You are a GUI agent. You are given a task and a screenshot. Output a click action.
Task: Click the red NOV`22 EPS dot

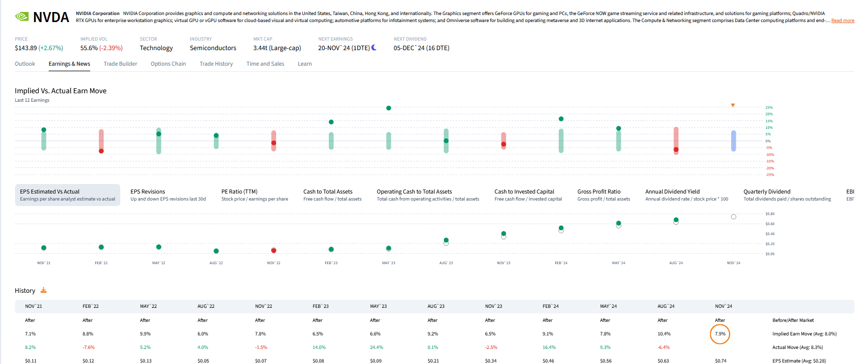pyautogui.click(x=274, y=250)
